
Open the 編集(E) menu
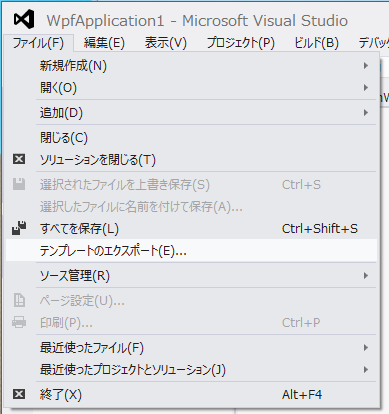[104, 43]
